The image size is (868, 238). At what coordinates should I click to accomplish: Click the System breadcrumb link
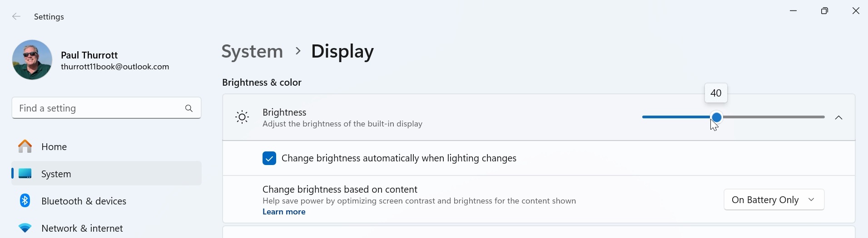(x=252, y=51)
